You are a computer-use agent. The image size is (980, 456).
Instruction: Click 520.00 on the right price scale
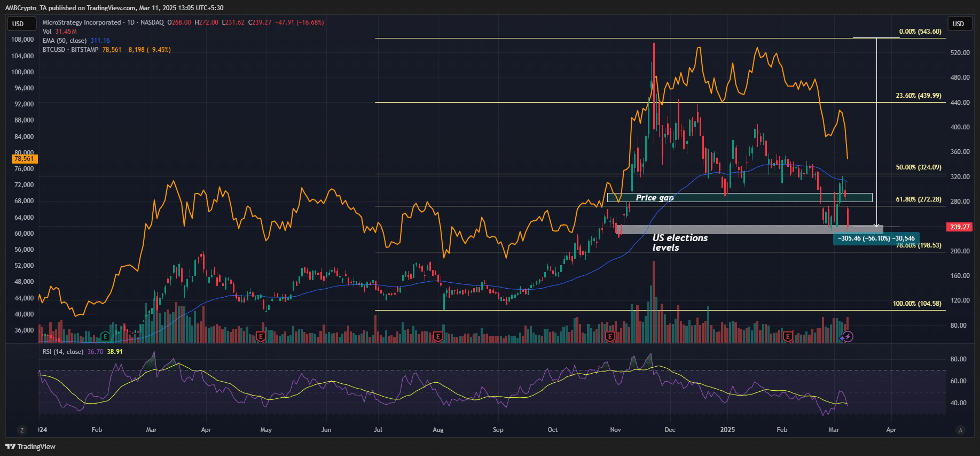tap(960, 53)
